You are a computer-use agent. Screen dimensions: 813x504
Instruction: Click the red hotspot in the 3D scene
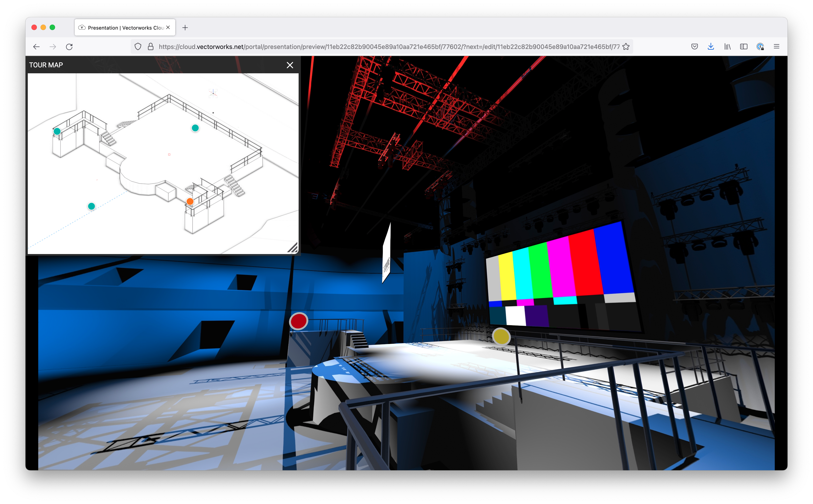[299, 321]
